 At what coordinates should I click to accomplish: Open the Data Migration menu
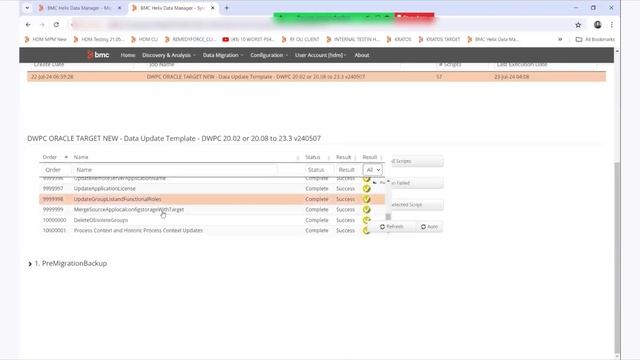[x=223, y=55]
